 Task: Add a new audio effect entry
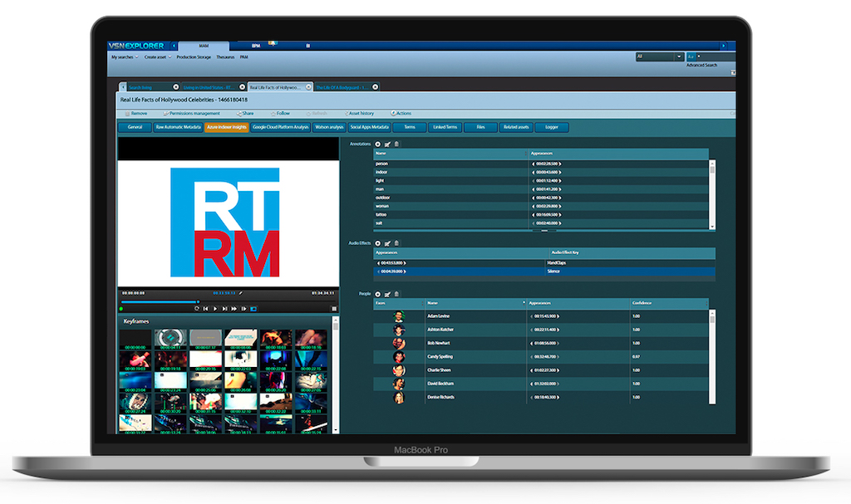378,243
